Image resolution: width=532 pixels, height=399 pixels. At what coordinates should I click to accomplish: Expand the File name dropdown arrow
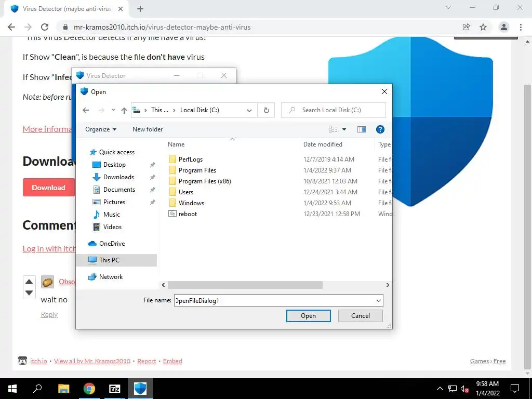click(379, 301)
